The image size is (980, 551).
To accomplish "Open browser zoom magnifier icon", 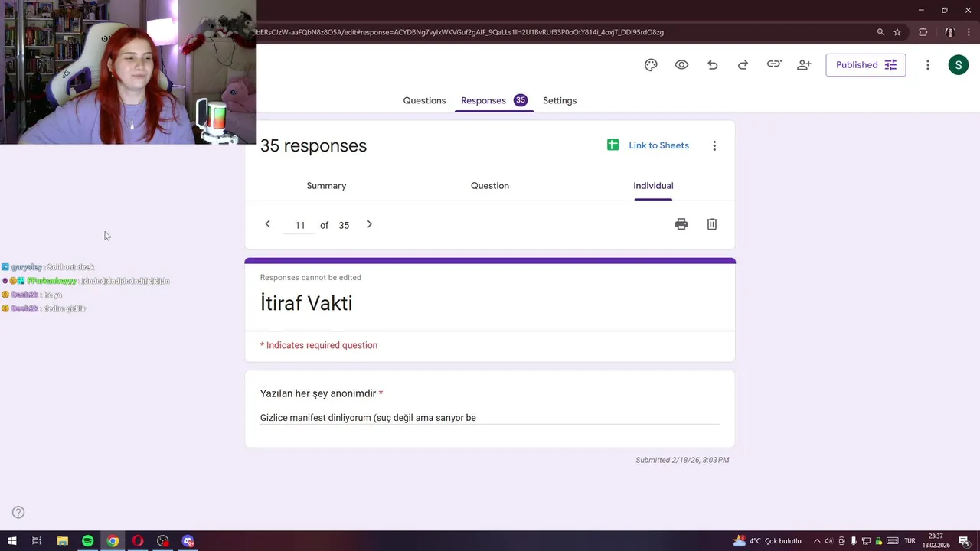I will tap(880, 32).
